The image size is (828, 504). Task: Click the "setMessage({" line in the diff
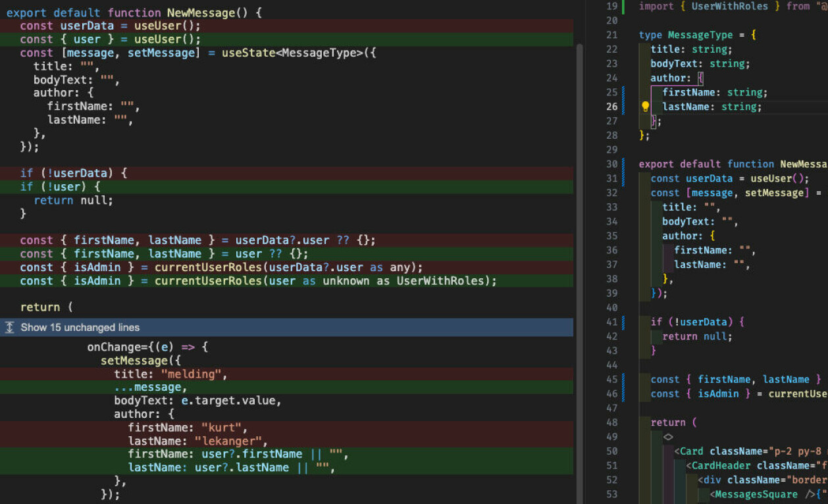[x=141, y=361]
